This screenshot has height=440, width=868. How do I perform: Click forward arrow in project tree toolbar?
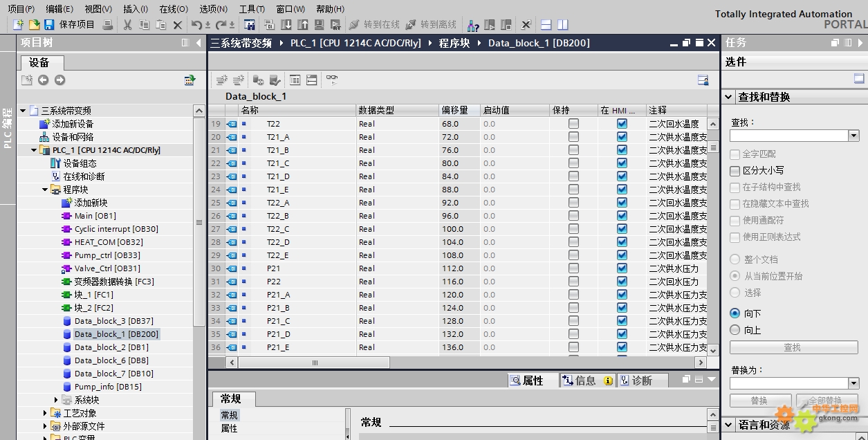coord(60,80)
